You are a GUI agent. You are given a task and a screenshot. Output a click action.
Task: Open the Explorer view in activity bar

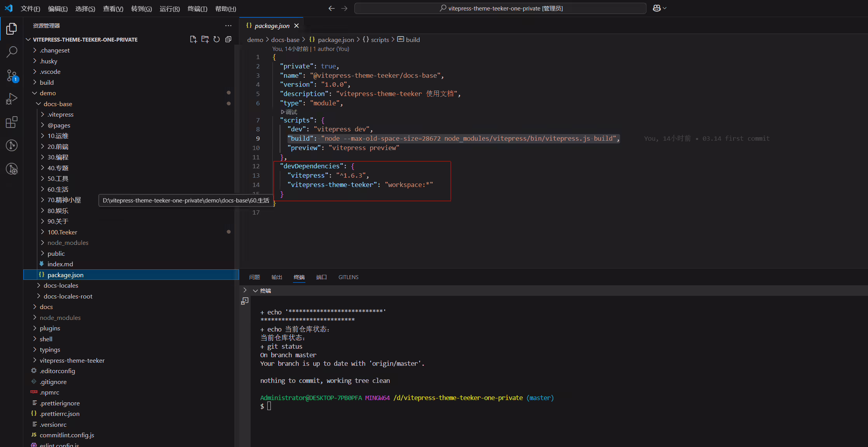12,28
